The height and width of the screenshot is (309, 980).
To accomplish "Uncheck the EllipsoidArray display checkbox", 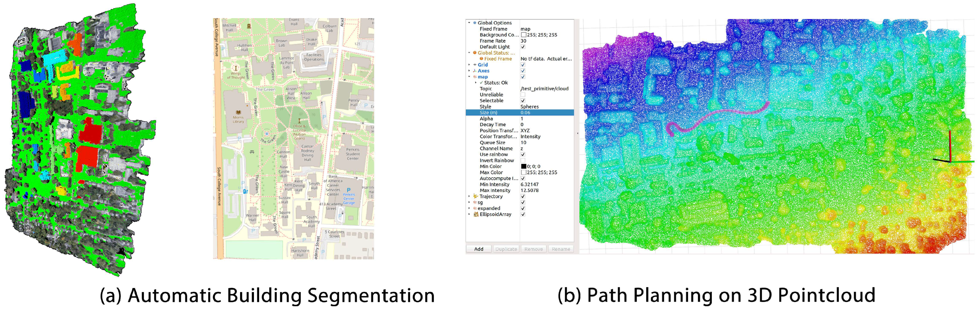I will (523, 215).
